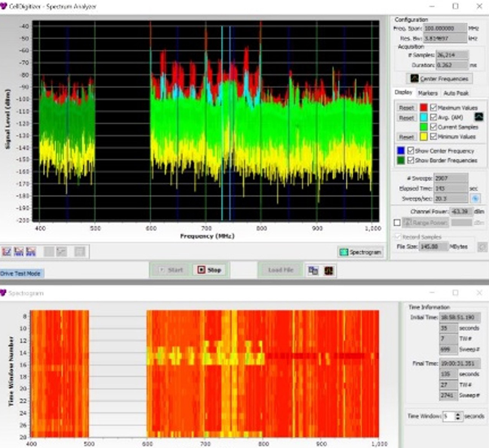
Task: Reset the Minimum Values trace
Action: 407,137
